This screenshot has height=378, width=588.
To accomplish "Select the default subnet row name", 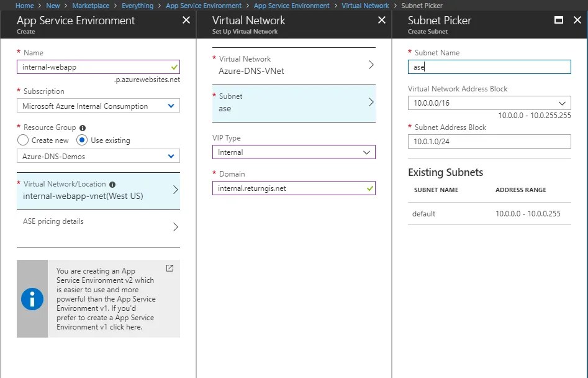I will pyautogui.click(x=423, y=214).
